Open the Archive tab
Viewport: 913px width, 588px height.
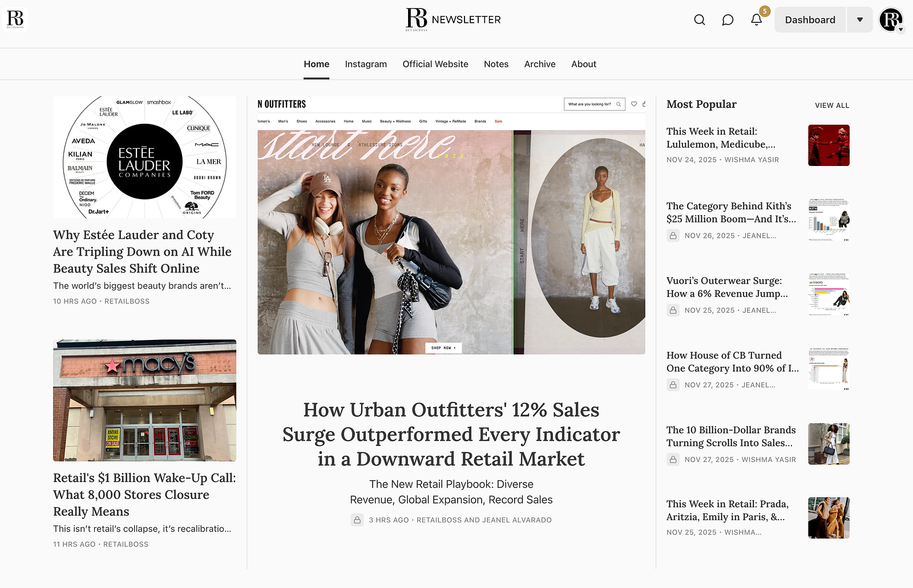pos(540,64)
